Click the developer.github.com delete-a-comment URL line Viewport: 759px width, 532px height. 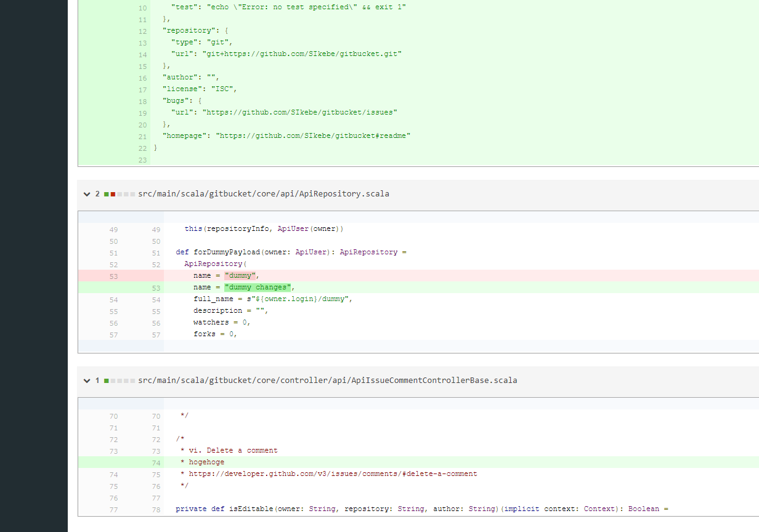point(328,474)
